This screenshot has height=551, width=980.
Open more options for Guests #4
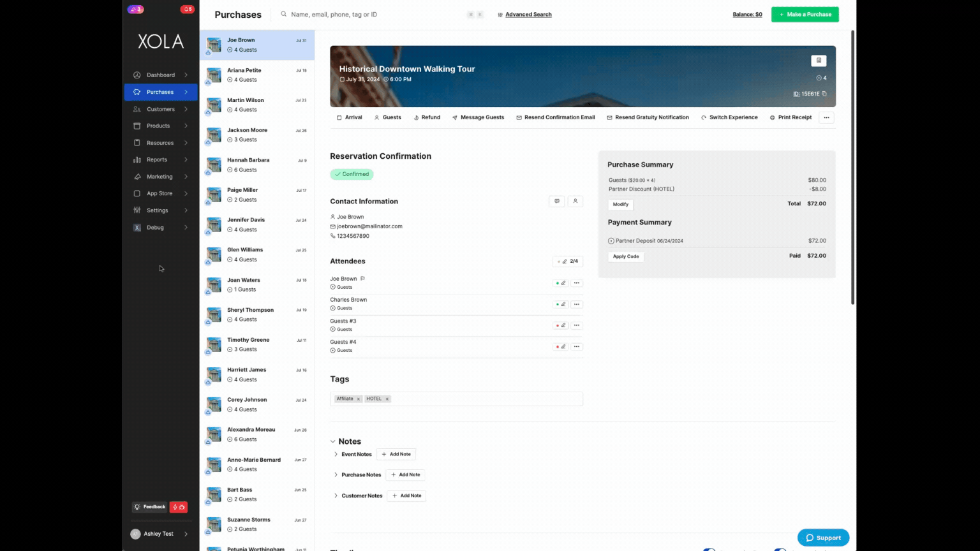coord(577,347)
